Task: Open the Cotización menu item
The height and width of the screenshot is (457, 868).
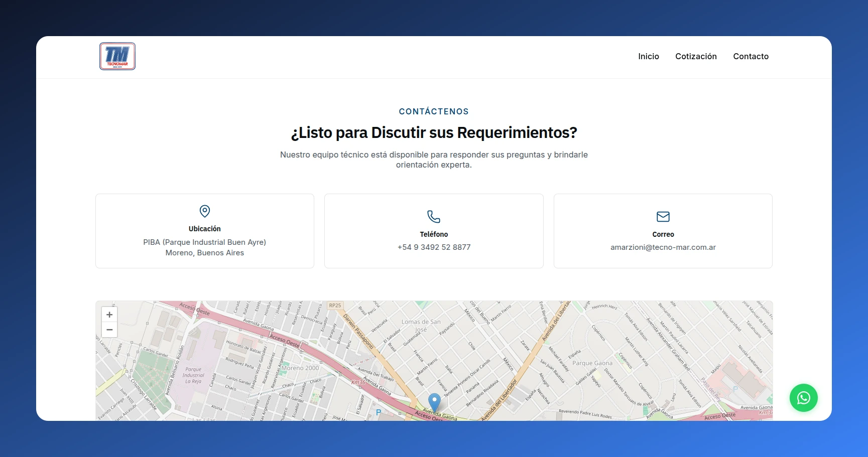Action: point(696,56)
